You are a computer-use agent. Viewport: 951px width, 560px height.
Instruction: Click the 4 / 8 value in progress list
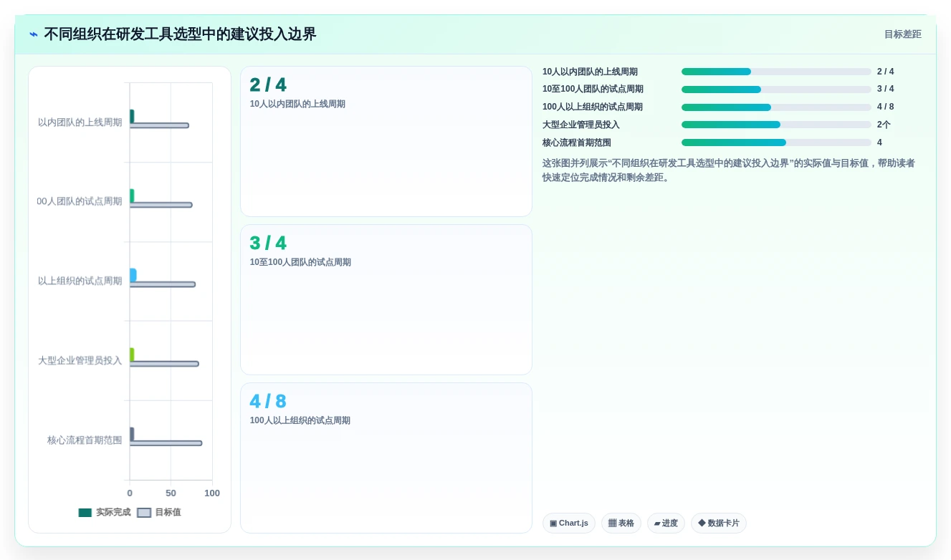[x=886, y=107]
